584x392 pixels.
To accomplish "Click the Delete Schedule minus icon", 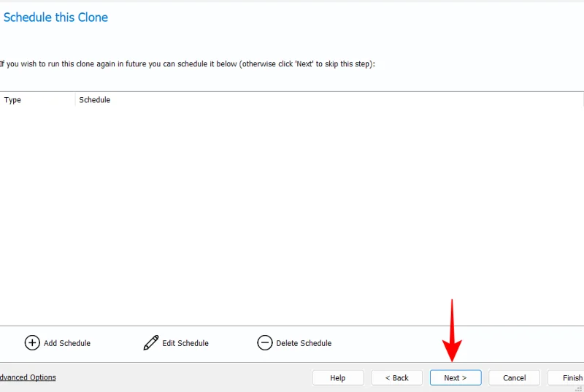I will pos(265,343).
